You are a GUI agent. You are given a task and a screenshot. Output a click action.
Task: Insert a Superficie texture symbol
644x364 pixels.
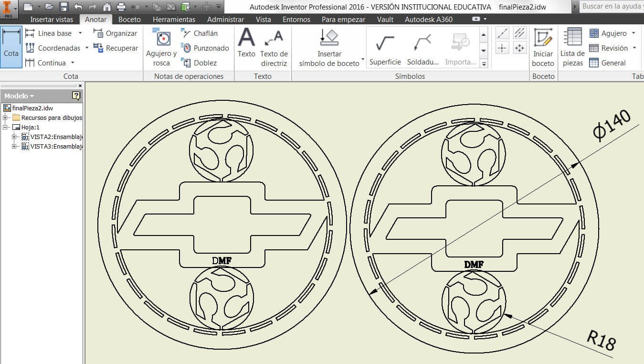coord(385,47)
